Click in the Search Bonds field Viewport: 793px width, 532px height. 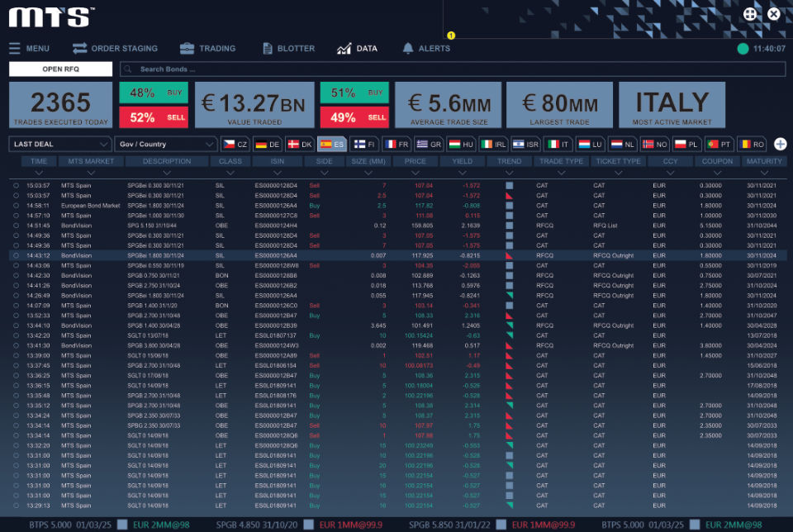click(453, 69)
